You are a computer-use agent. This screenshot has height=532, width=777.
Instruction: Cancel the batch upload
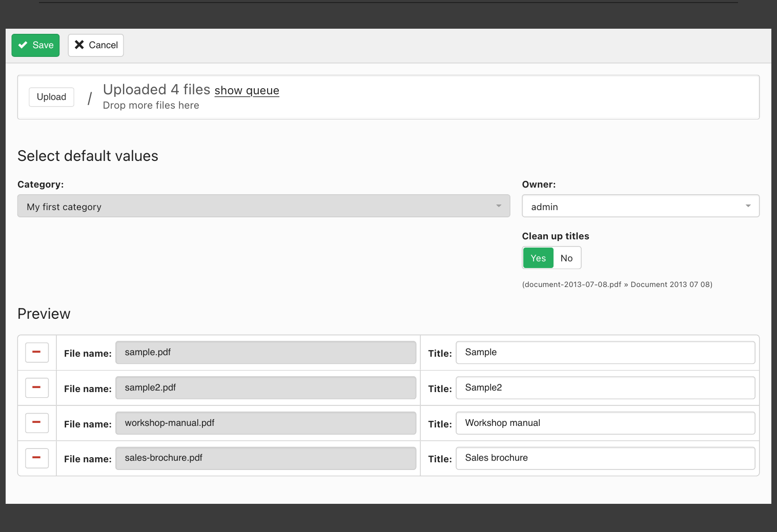click(x=96, y=45)
